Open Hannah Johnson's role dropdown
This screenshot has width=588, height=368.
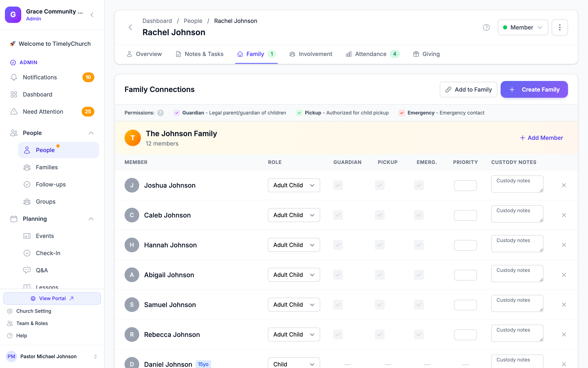pos(294,245)
